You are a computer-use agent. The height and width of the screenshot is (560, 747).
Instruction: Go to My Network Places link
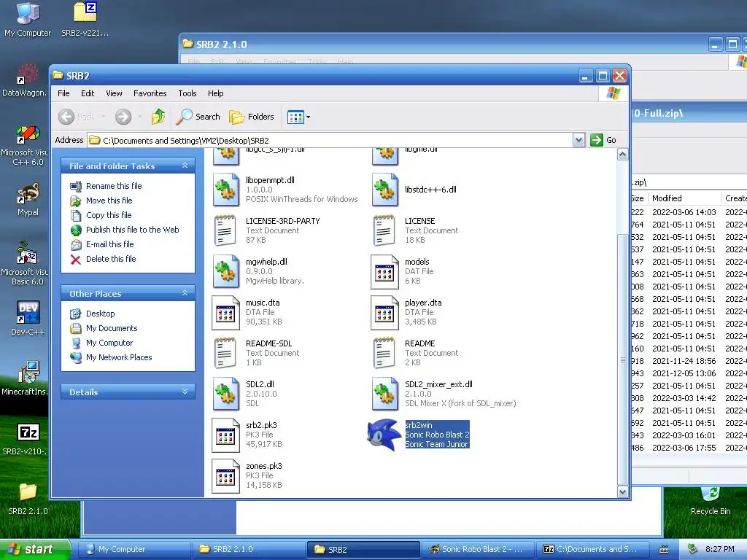[119, 357]
